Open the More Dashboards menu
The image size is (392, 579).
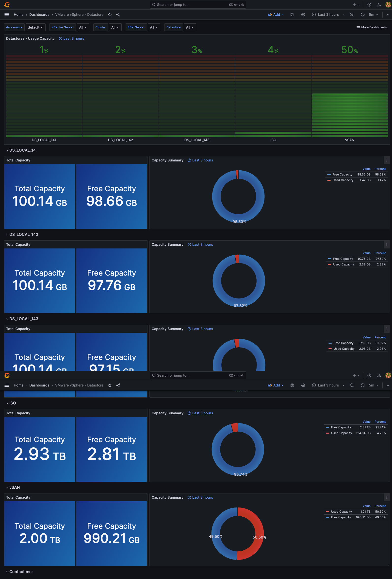tap(372, 27)
